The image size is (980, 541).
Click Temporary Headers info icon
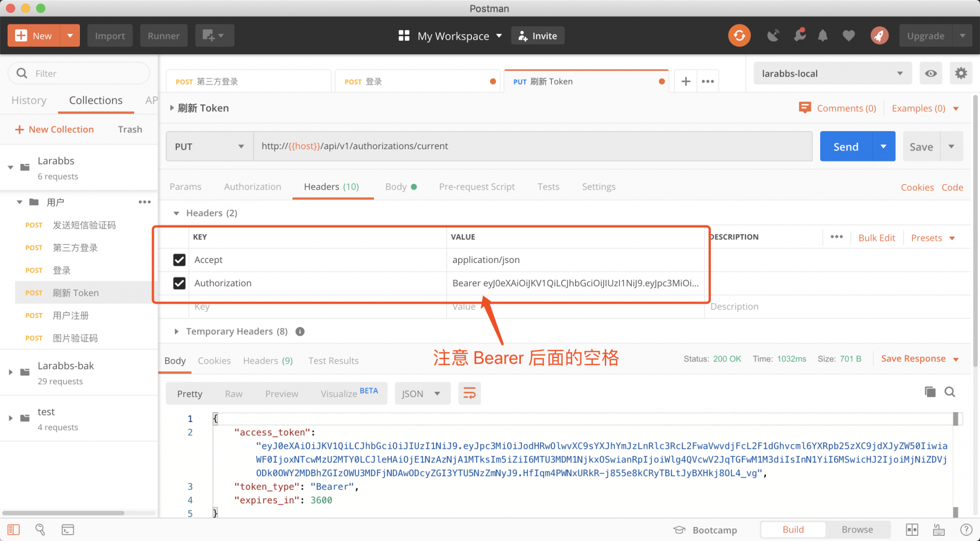tap(300, 332)
